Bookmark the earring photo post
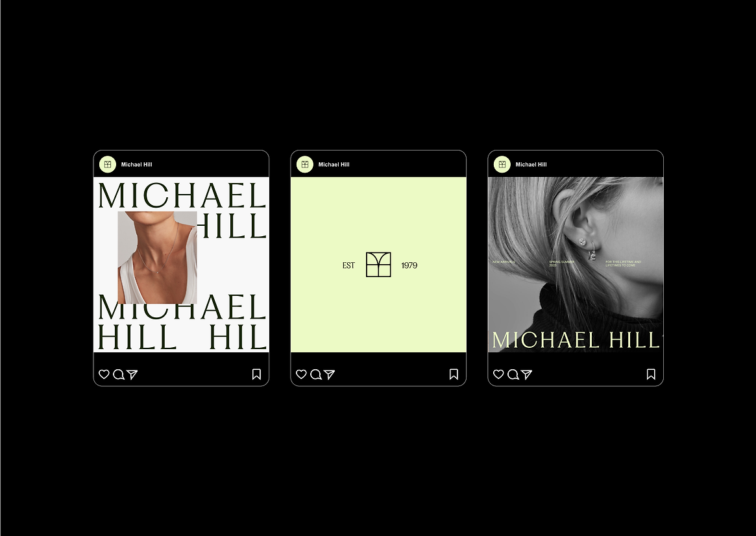 coord(651,374)
